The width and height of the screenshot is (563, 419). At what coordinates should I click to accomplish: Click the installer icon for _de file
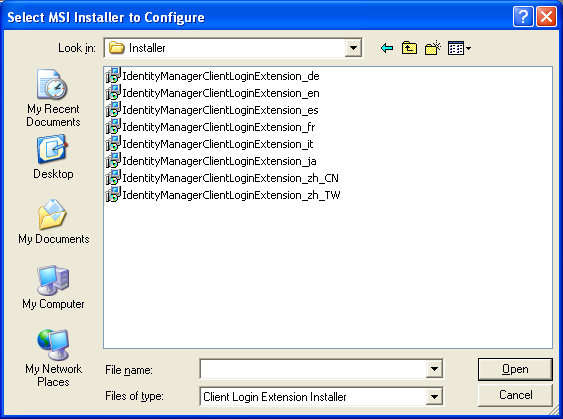click(113, 75)
